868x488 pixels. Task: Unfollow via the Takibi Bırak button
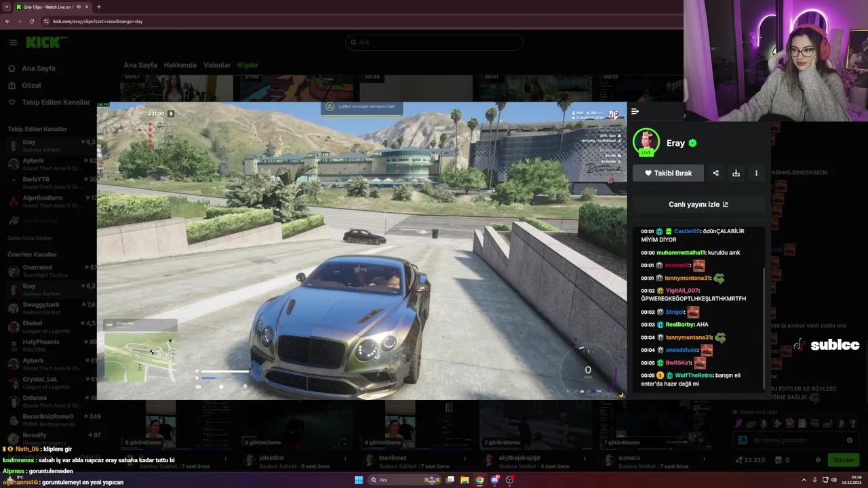pyautogui.click(x=668, y=173)
